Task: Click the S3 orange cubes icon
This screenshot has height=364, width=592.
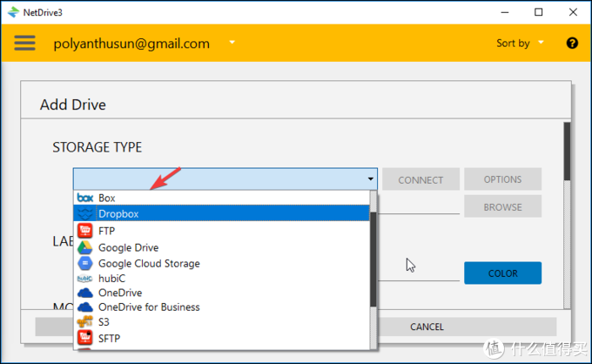Action: [x=85, y=321]
